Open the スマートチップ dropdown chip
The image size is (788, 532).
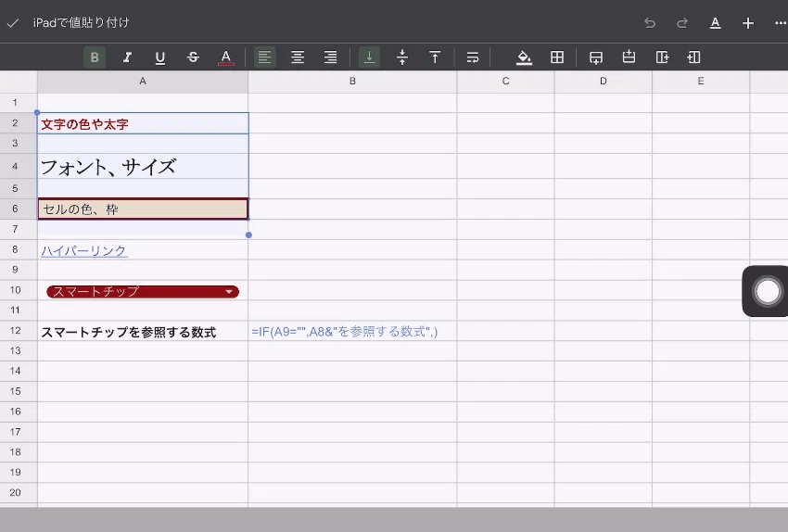coord(143,291)
